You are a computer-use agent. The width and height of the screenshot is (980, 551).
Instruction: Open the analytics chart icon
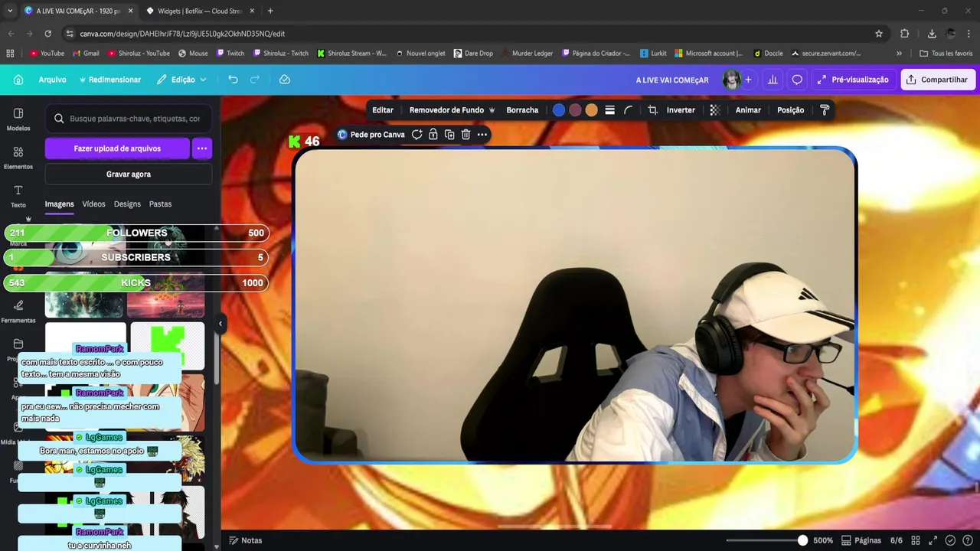[x=773, y=80]
